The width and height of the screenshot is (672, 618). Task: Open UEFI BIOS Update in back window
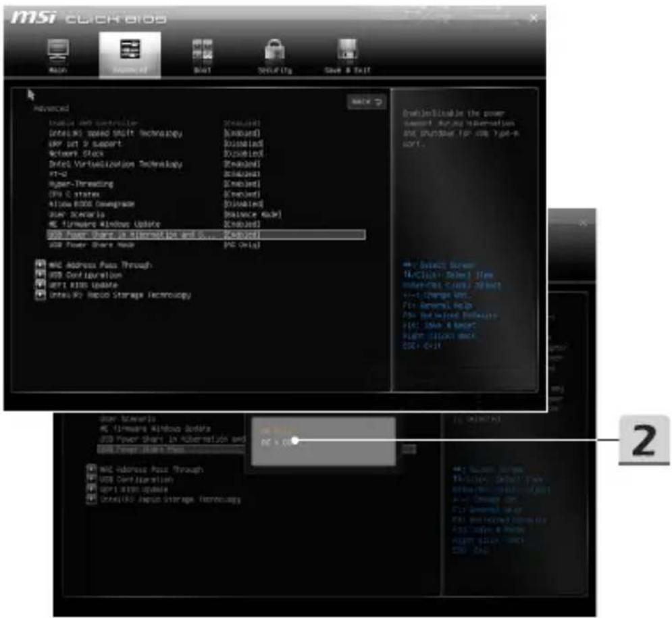[133, 490]
